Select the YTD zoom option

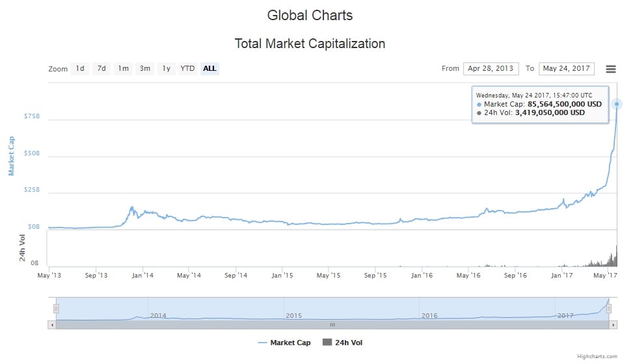click(x=187, y=68)
